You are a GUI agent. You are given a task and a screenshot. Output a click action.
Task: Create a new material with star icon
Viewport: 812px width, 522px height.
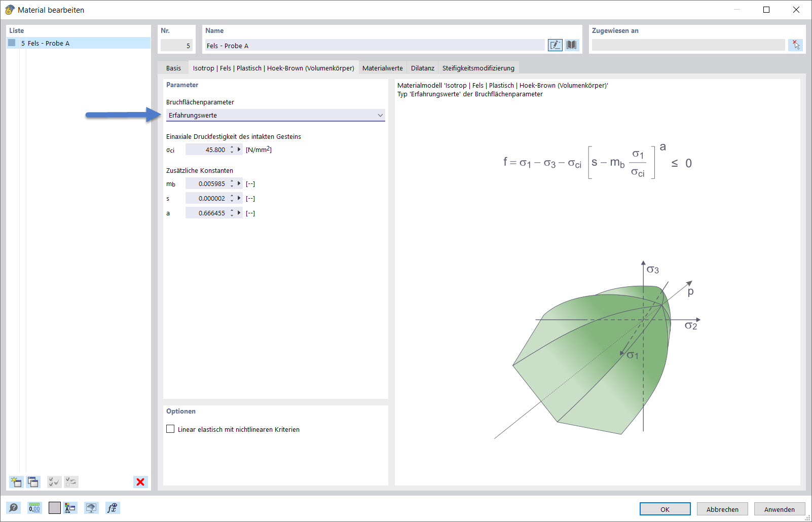[16, 482]
